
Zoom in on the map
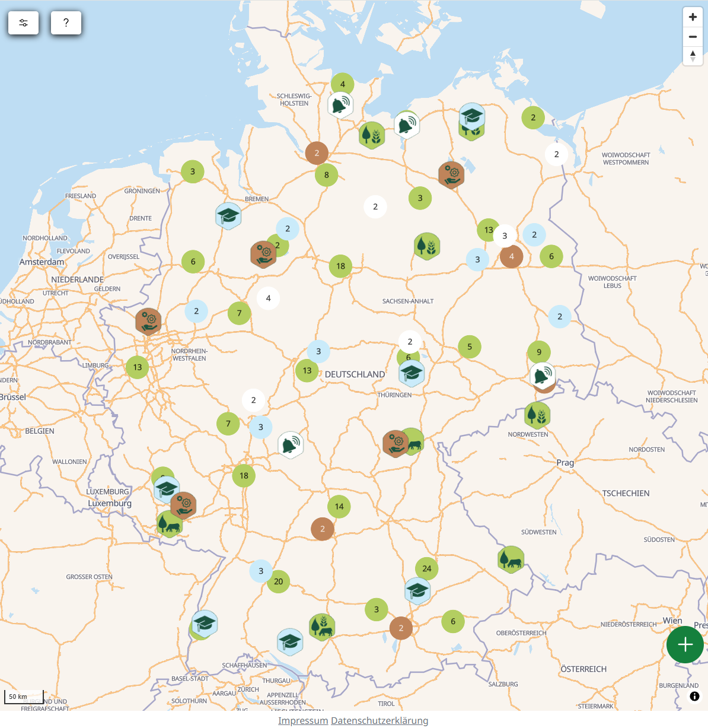click(x=693, y=17)
